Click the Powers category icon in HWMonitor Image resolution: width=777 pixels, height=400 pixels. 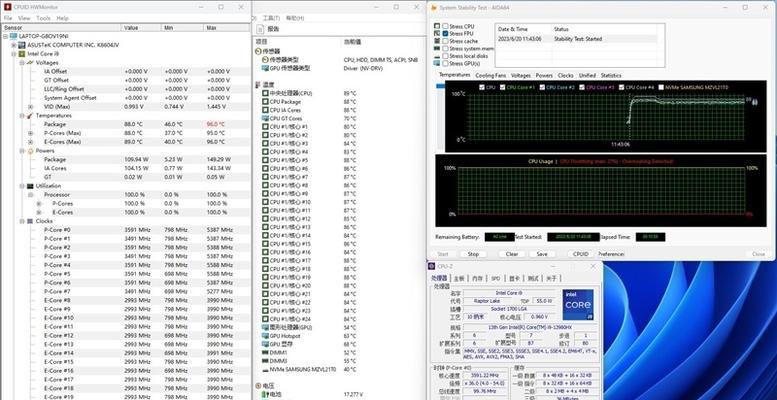coord(30,151)
